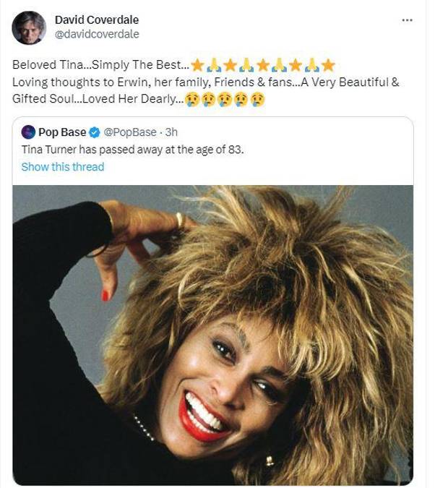Viewport: 448px width, 488px height.
Task: Click the Pop Base profile avatar
Action: [x=28, y=132]
